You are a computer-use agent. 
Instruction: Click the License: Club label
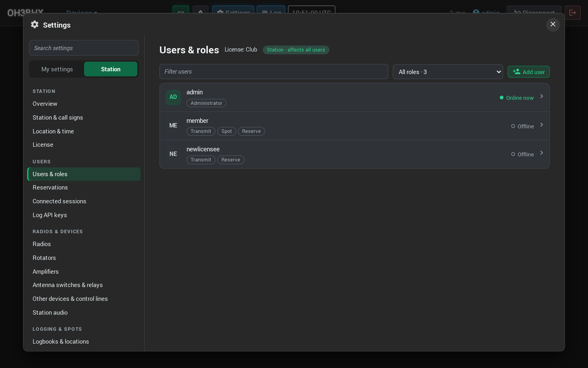point(241,50)
